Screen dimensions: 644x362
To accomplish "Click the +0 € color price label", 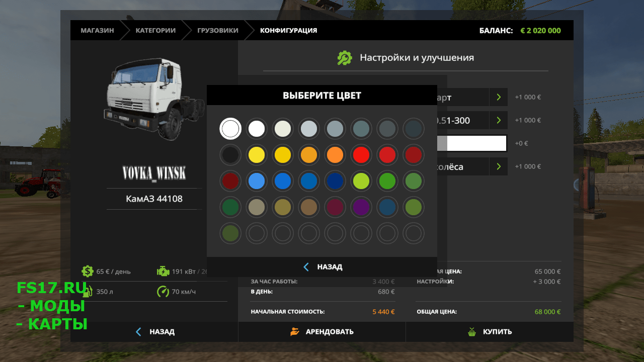I will click(x=521, y=143).
